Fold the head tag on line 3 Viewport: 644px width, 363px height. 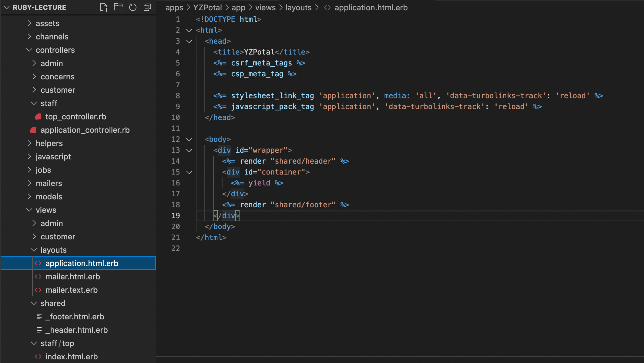[189, 41]
